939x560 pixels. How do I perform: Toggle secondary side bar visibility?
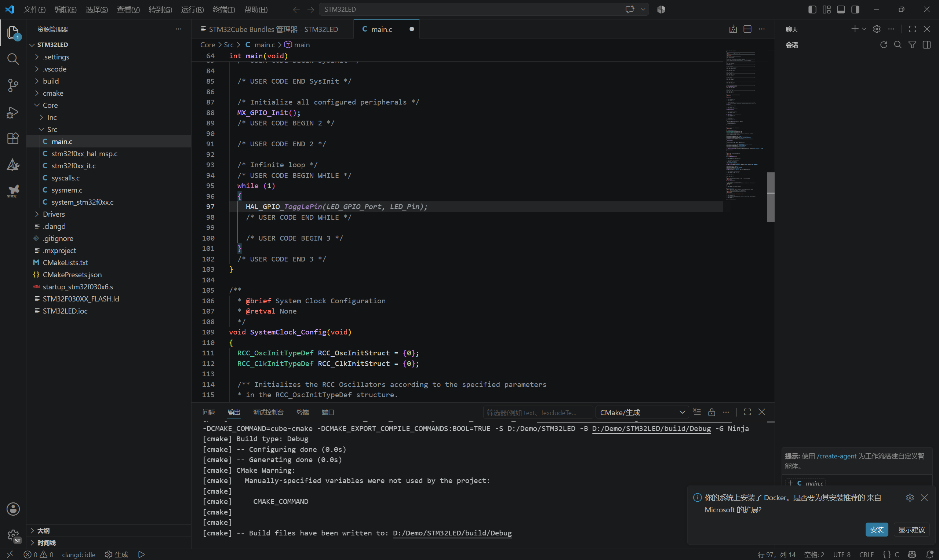coord(855,10)
